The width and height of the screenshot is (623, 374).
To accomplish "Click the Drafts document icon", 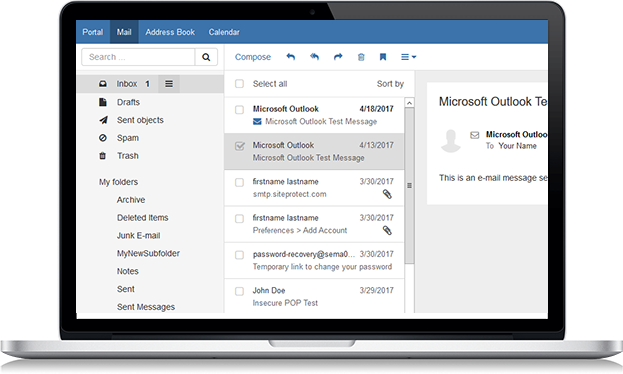I will coord(103,102).
